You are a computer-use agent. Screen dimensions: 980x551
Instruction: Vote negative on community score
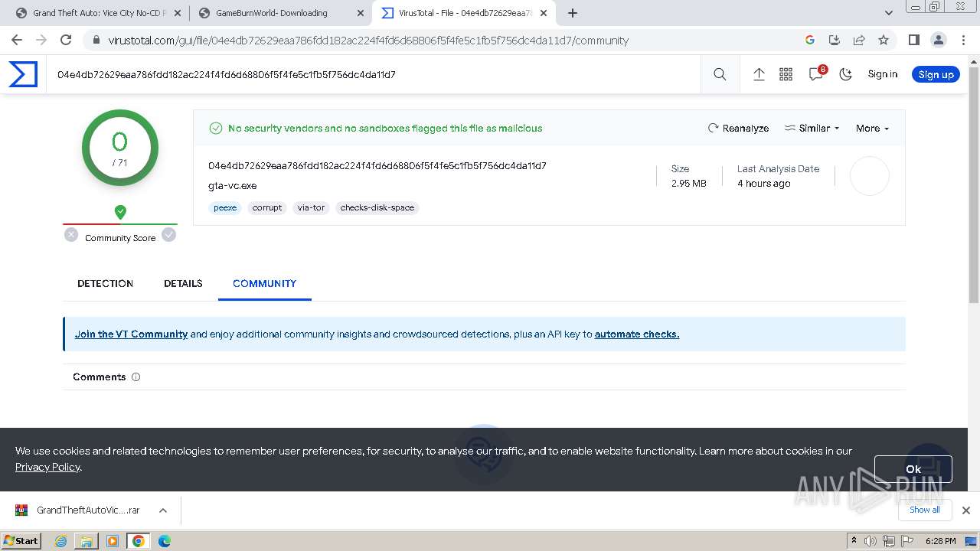[x=71, y=235]
